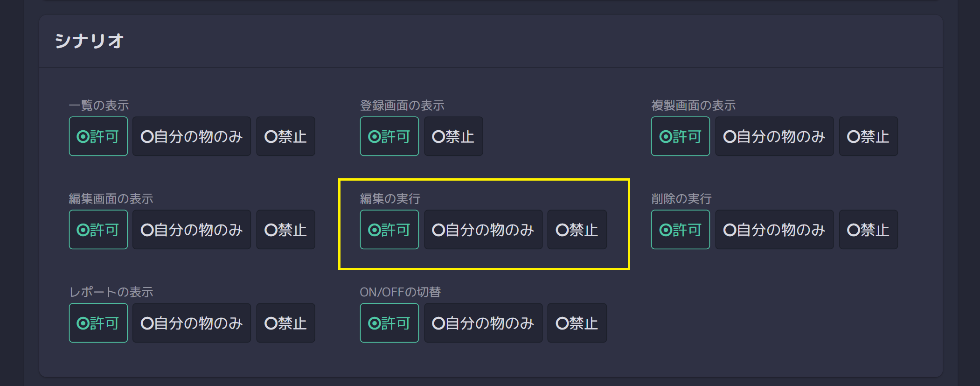Set 登録画面の表示 to 禁止

click(x=453, y=136)
